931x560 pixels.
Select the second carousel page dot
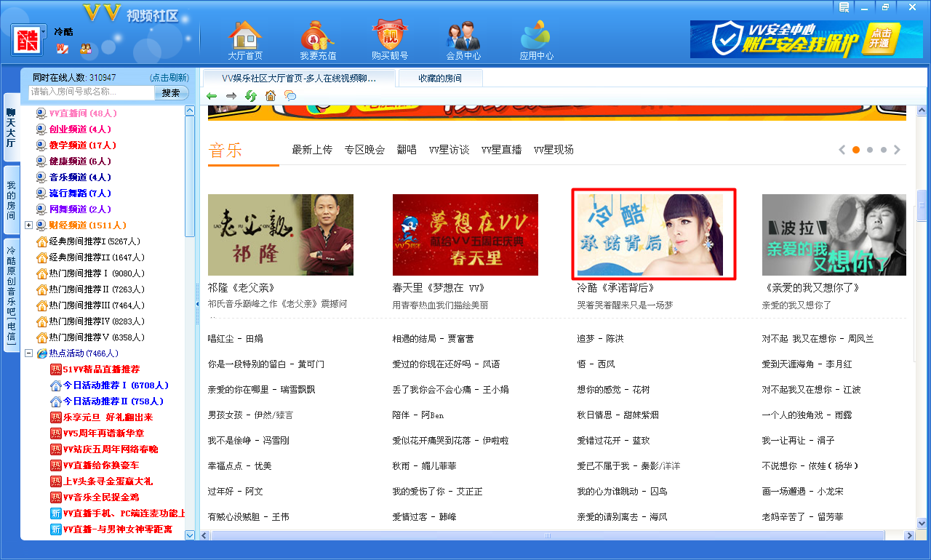click(x=870, y=150)
